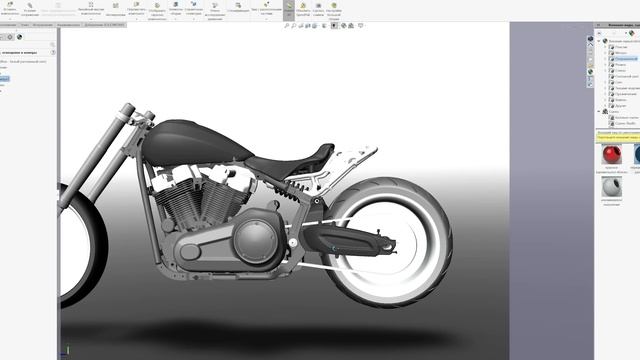The width and height of the screenshot is (640, 360).
Task: Toggle the highlighted Instant3D button
Action: pos(289,10)
